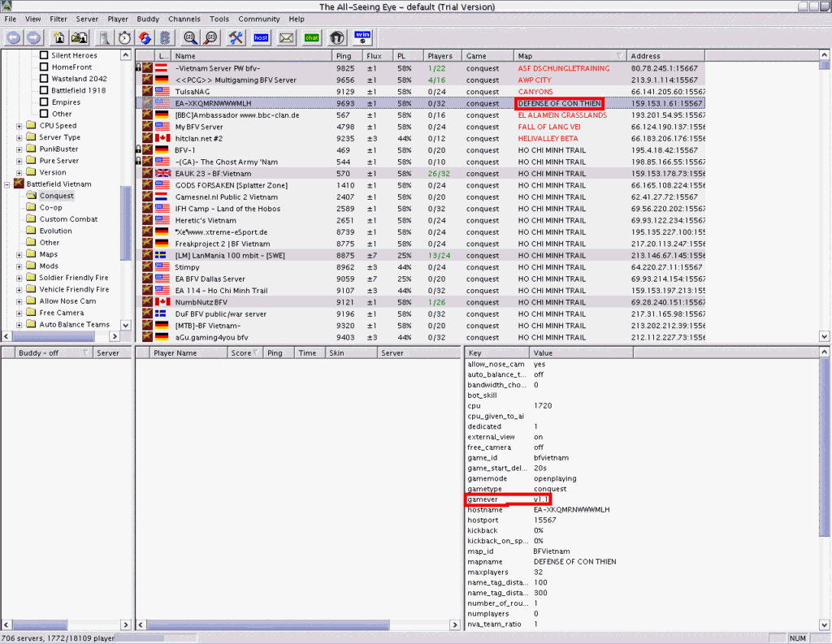Open settings via wrench and tools icon
This screenshot has width=832, height=644.
236,37
